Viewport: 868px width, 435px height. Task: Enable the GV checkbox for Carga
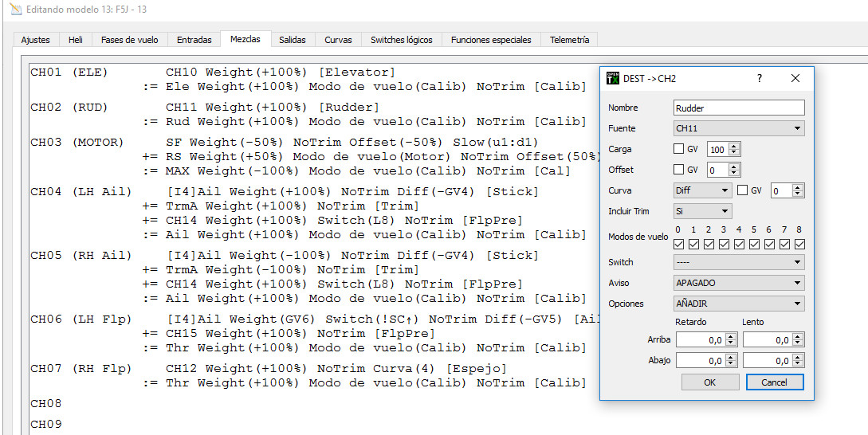pyautogui.click(x=678, y=149)
